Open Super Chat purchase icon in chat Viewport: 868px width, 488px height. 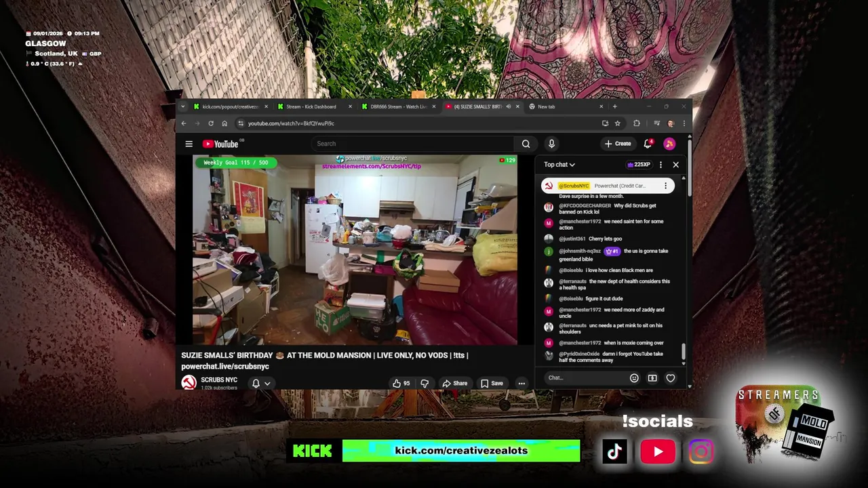(652, 378)
